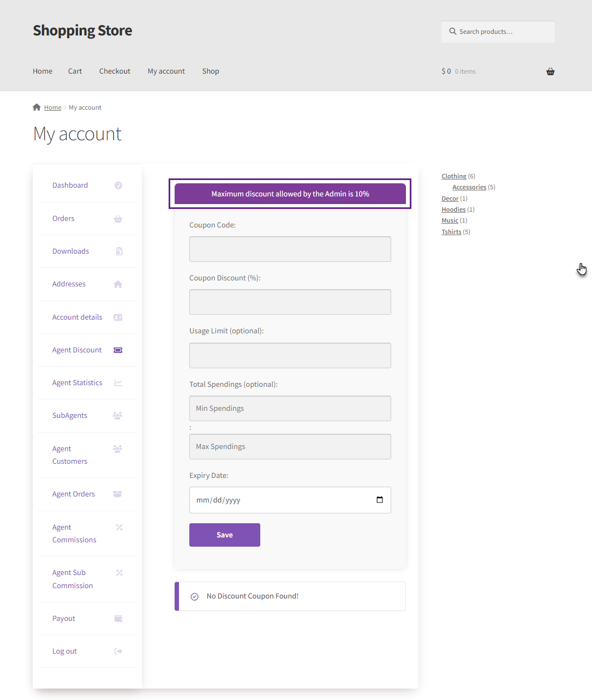Screen dimensions: 592x700
Task: Open the Expiry Date calendar picker icon
Action: click(380, 500)
